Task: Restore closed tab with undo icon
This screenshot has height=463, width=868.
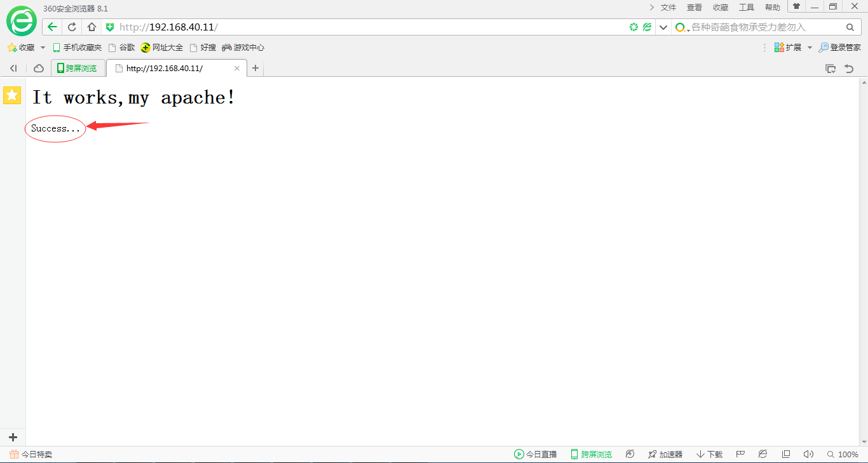Action: (x=849, y=69)
